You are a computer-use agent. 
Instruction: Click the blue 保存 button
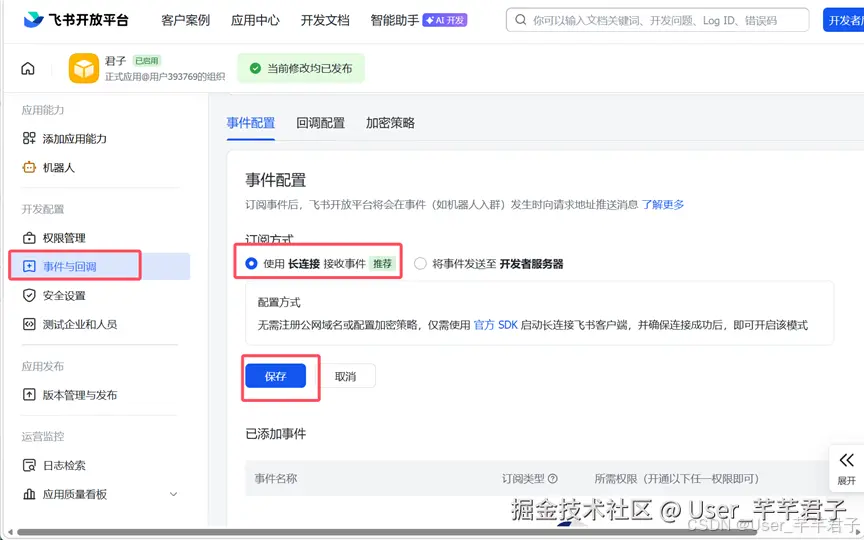pyautogui.click(x=276, y=376)
